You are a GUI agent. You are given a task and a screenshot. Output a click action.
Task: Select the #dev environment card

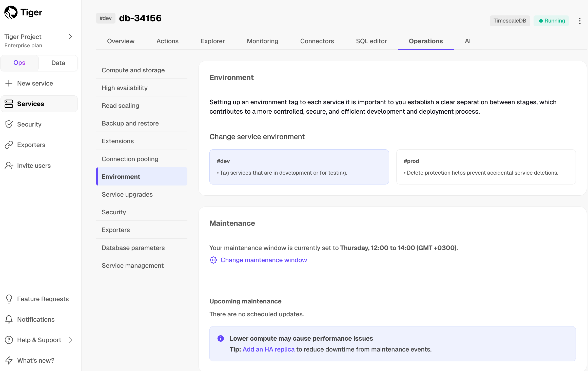[299, 167]
